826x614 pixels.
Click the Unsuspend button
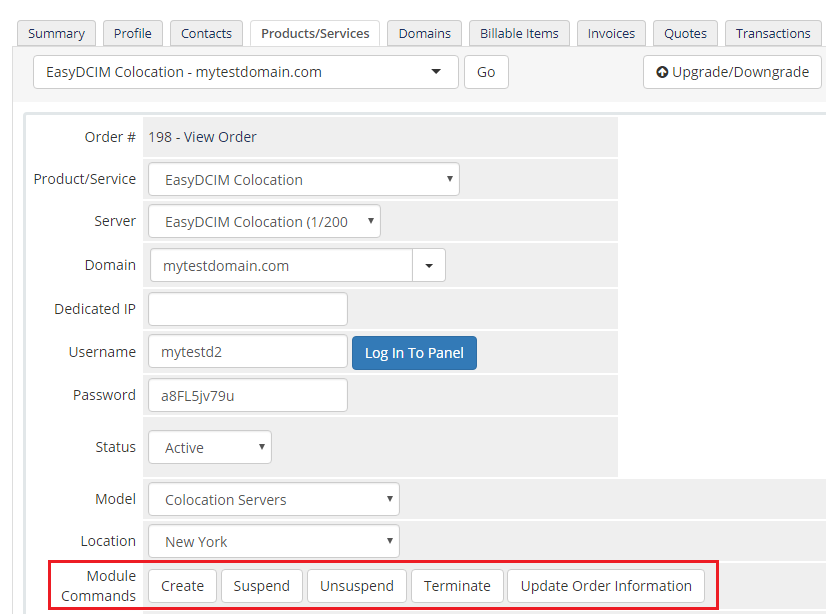click(x=357, y=586)
